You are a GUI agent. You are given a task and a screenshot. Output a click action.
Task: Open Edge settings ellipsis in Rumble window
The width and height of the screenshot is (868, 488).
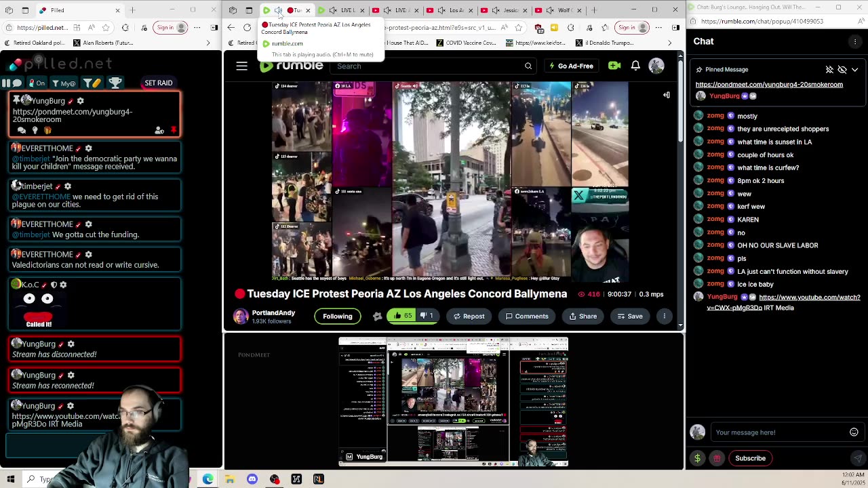pos(658,28)
